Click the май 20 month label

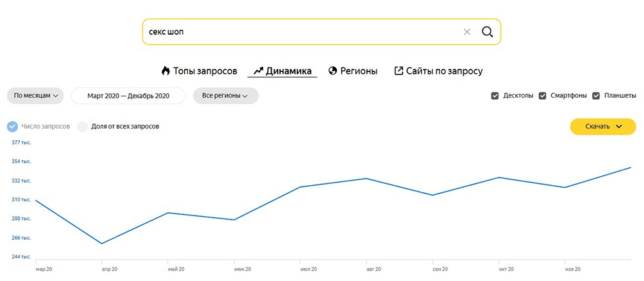click(176, 269)
